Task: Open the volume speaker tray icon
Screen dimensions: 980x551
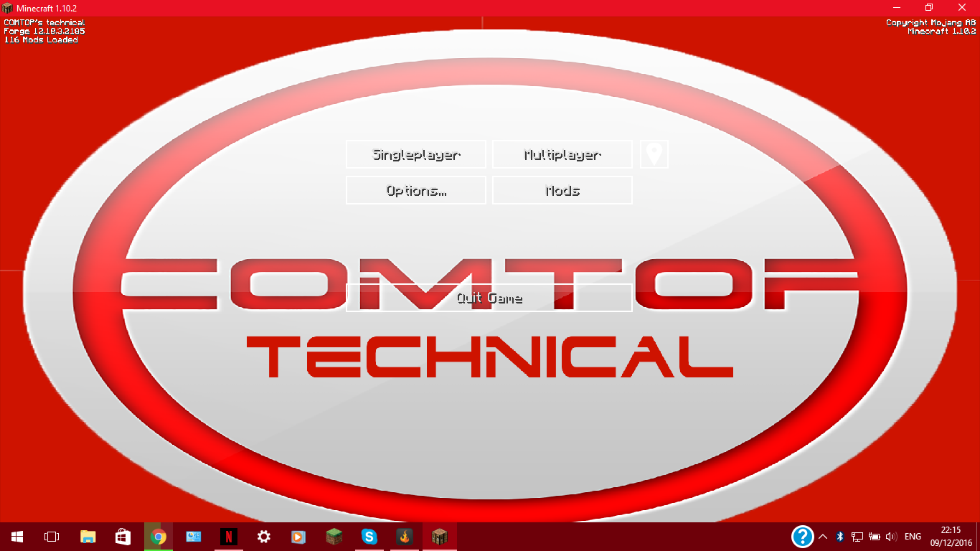Action: (x=892, y=537)
